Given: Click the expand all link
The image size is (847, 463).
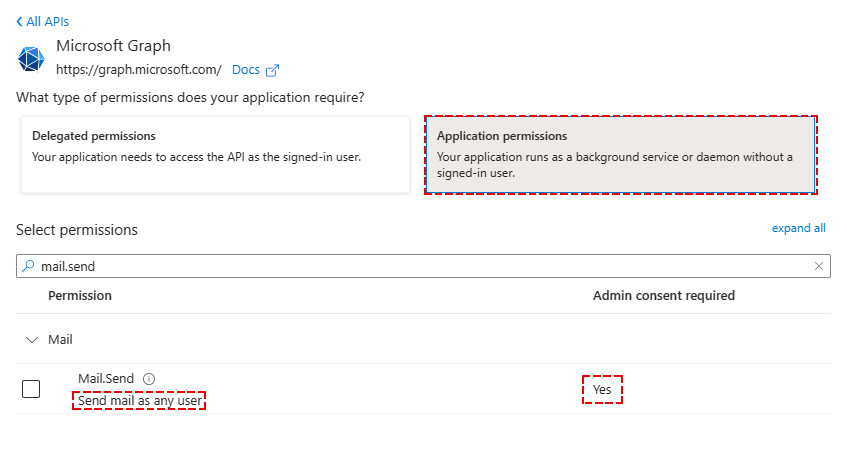Looking at the screenshot, I should [798, 228].
